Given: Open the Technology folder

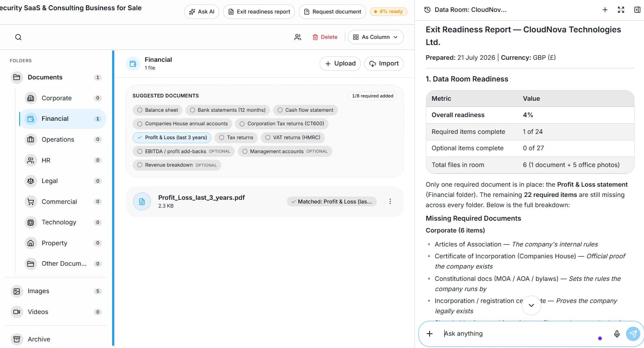Looking at the screenshot, I should [63, 222].
